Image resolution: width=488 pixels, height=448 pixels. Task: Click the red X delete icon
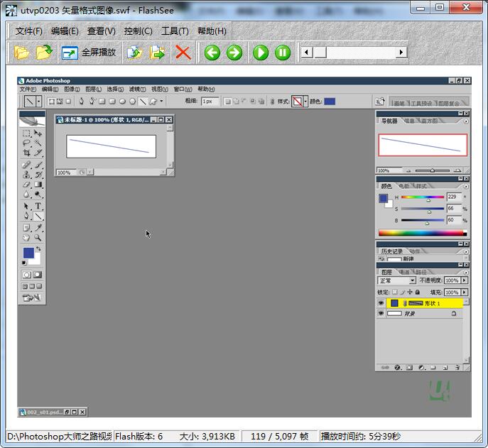pos(183,52)
